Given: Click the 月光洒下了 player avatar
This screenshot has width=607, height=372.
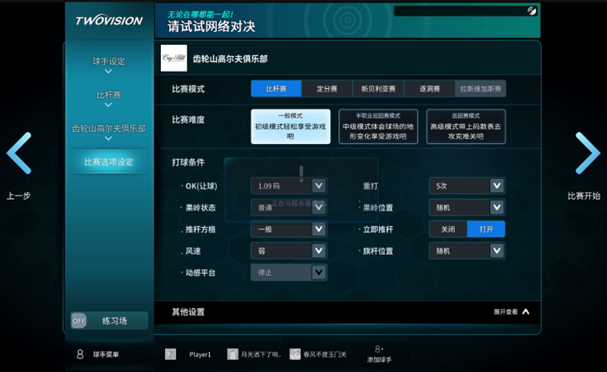Looking at the screenshot, I should click(232, 354).
